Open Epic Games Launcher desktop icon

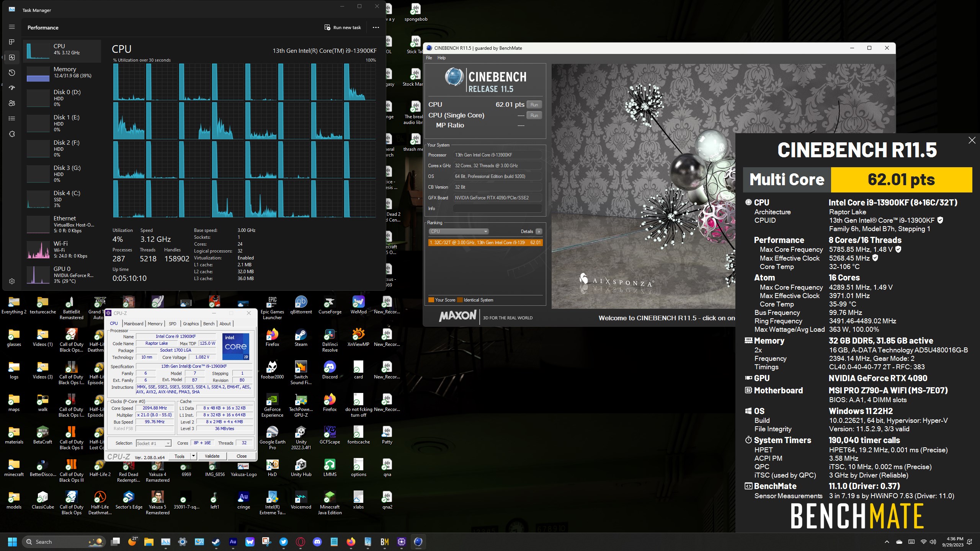[x=272, y=308]
